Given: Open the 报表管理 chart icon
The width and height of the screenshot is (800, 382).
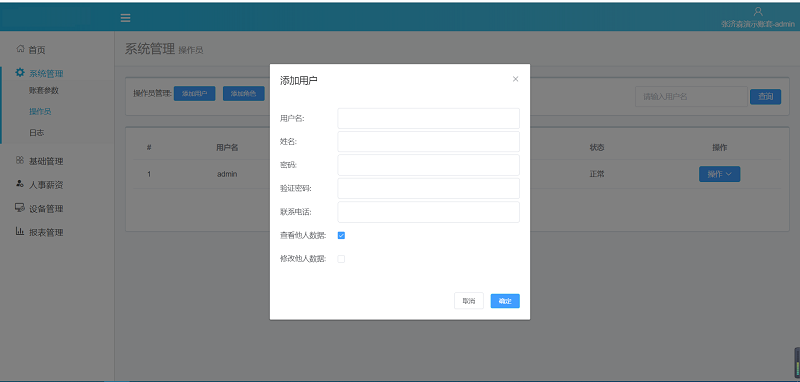Looking at the screenshot, I should [x=20, y=231].
